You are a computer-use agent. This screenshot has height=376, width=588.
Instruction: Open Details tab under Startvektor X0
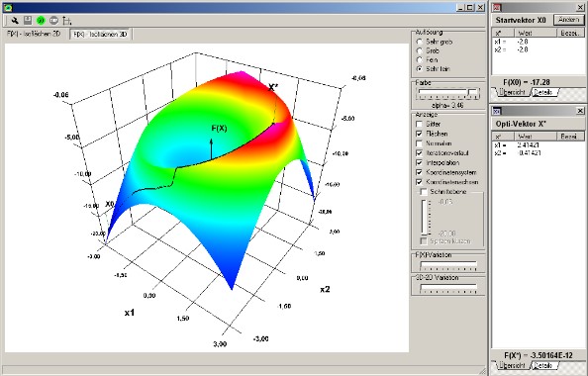[x=544, y=92]
